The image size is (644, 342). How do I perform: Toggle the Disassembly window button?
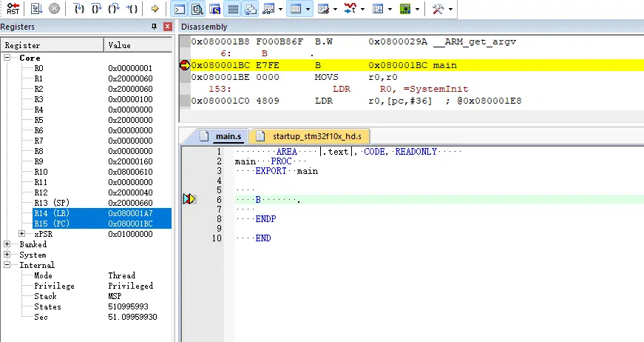(197, 9)
